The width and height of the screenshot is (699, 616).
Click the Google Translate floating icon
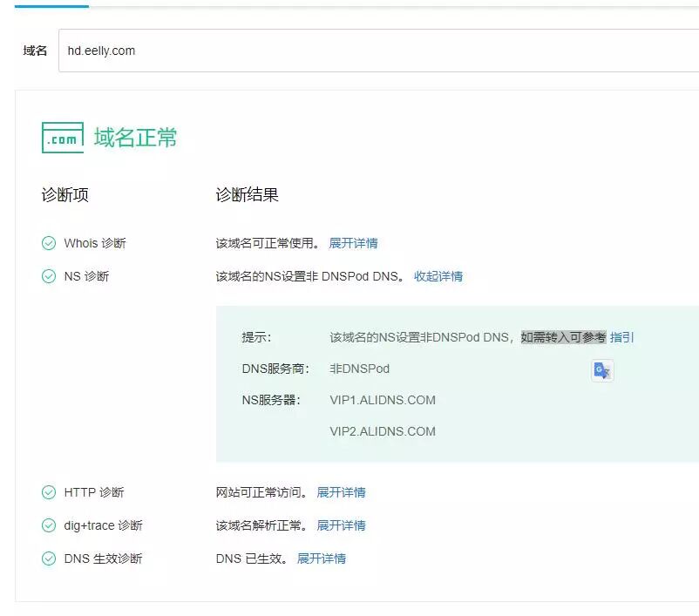click(x=602, y=370)
